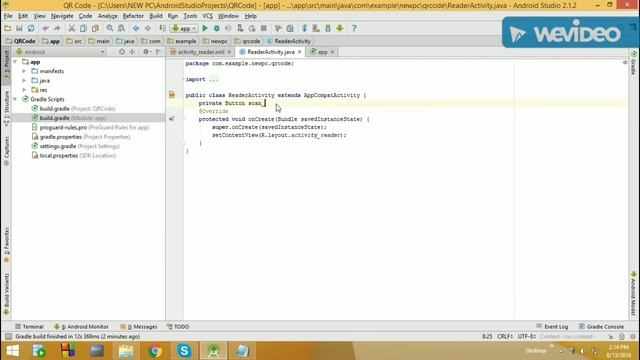The width and height of the screenshot is (640, 360).
Task: Copy selection using toolbar copy icon
Action: point(83,28)
